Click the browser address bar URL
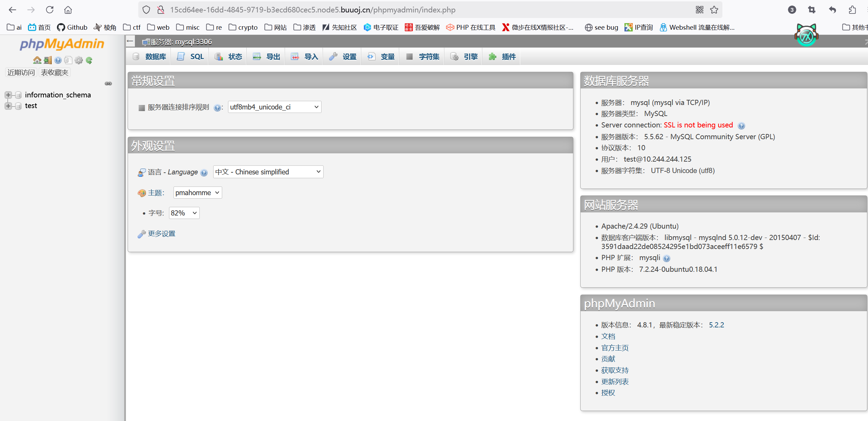The image size is (868, 421). click(x=313, y=10)
